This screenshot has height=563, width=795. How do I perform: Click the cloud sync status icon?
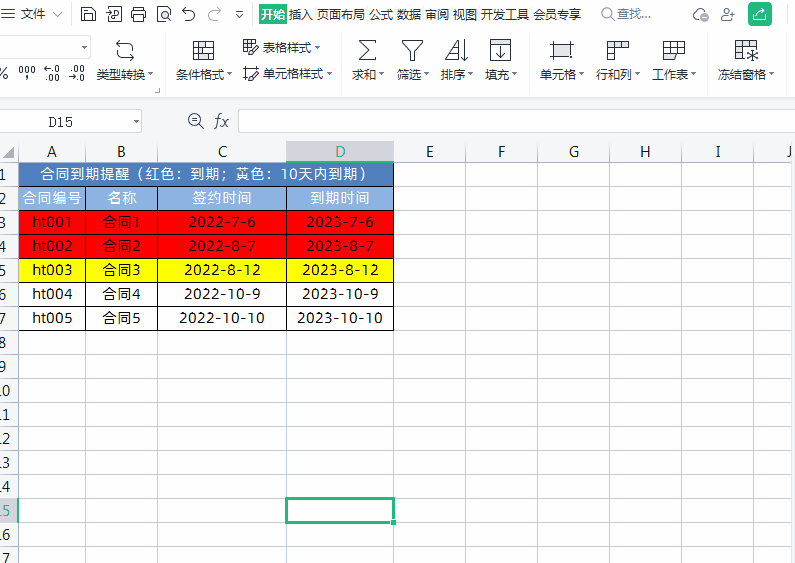(x=701, y=15)
